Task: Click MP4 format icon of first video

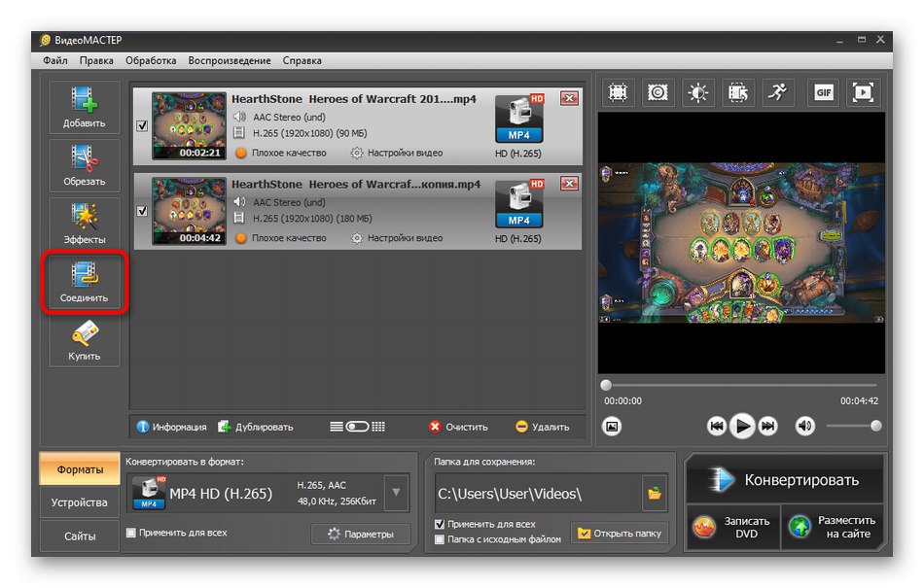Action: pyautogui.click(x=519, y=118)
